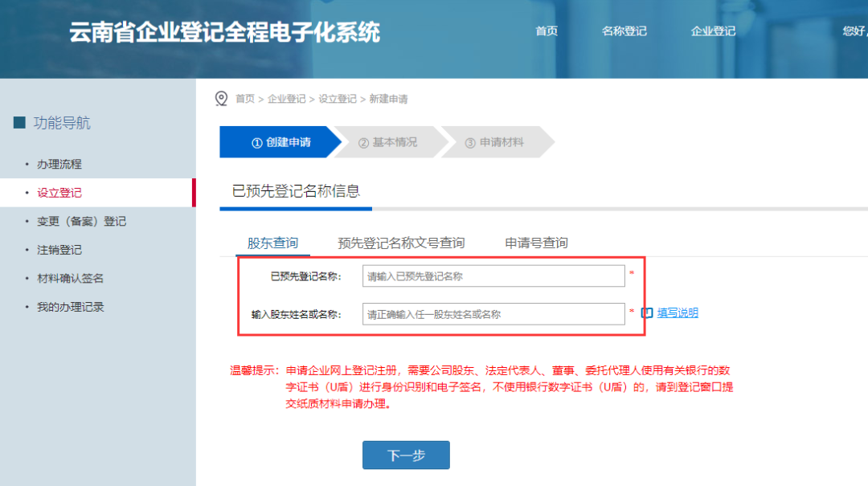Click the red asterisk beside 已预先登记名称

coord(632,273)
